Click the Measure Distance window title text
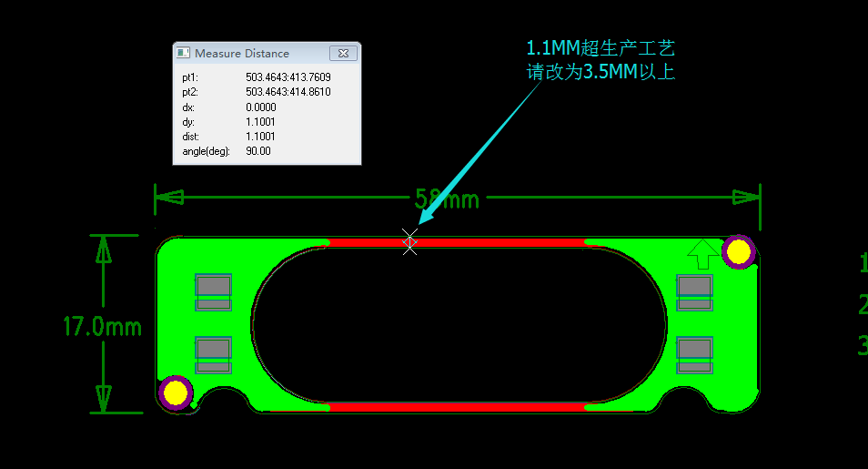Image resolution: width=868 pixels, height=469 pixels. point(241,54)
